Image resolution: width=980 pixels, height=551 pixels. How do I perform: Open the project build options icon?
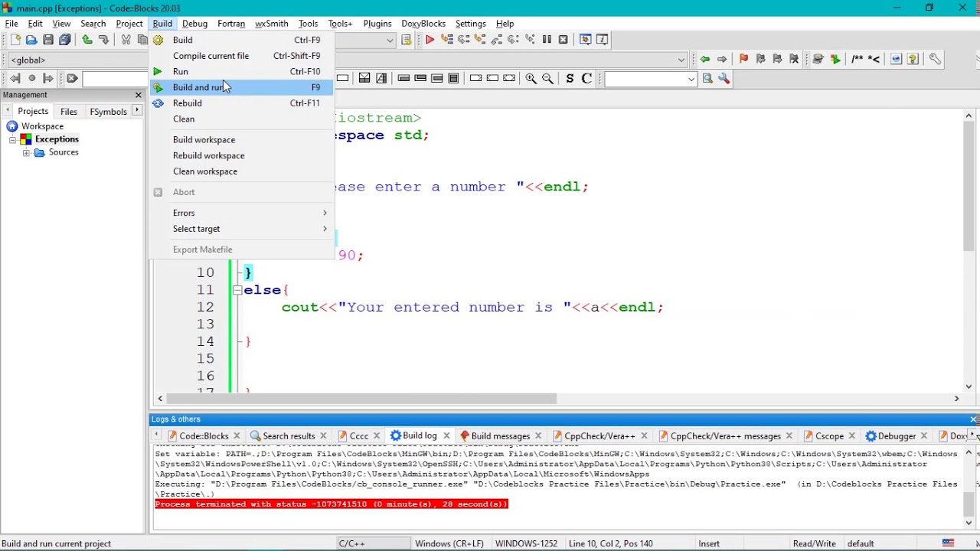coord(407,40)
